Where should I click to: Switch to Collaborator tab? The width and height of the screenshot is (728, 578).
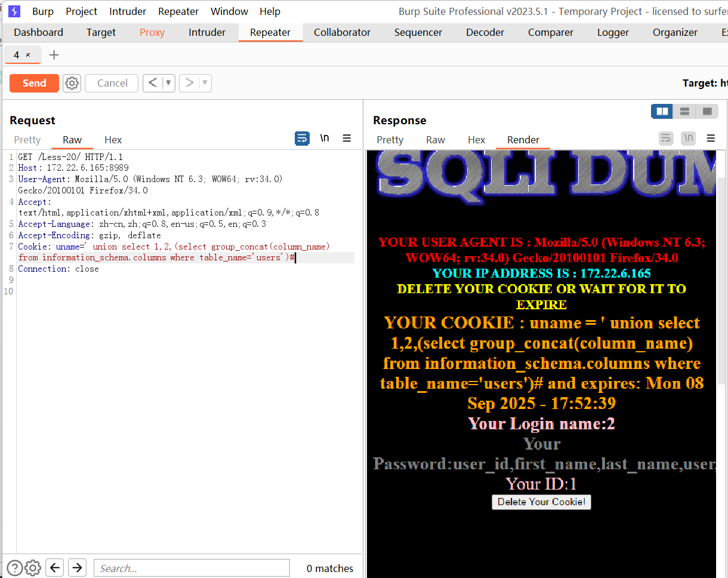[x=342, y=32]
